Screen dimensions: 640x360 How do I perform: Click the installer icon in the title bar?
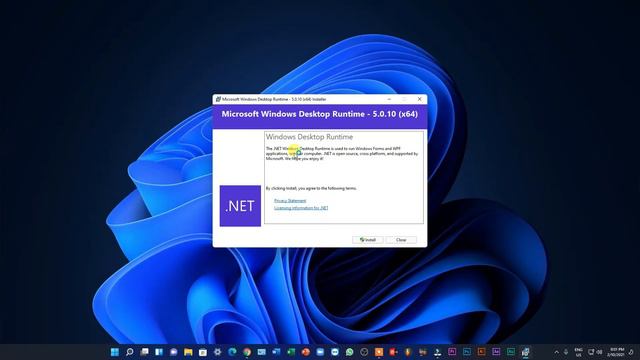[x=218, y=99]
